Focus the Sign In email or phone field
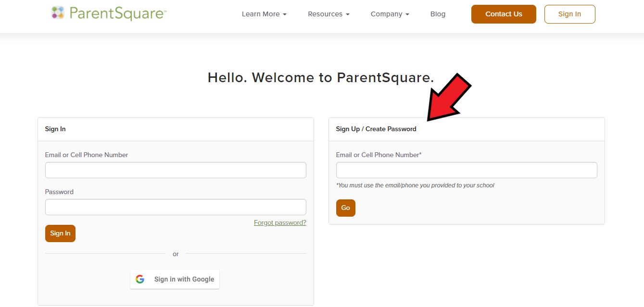Image resolution: width=644 pixels, height=307 pixels. pos(176,170)
